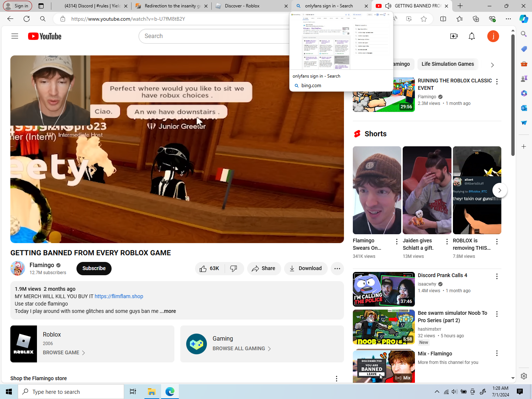The width and height of the screenshot is (532, 399).
Task: Open options for Bee swarm simulator video
Action: 497,314
